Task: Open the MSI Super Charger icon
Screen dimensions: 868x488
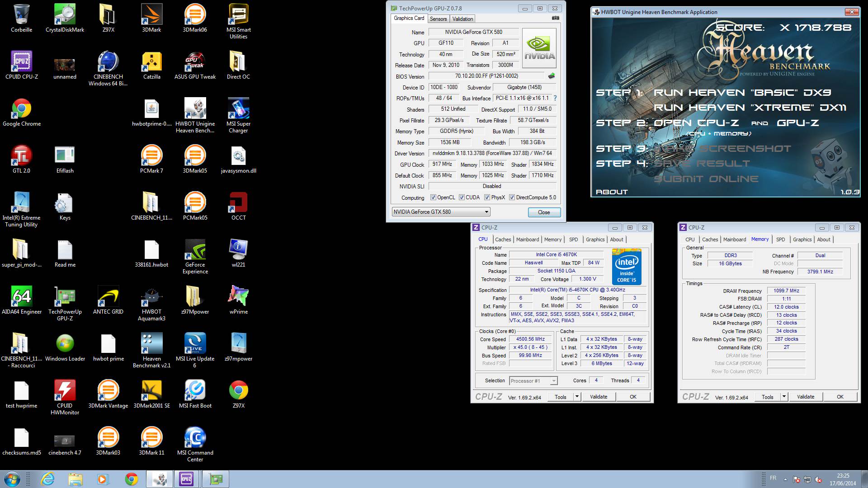Action: coord(238,115)
